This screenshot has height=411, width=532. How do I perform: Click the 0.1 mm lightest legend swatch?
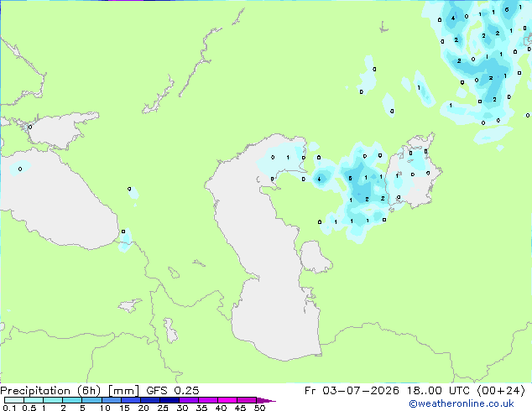click(x=14, y=400)
